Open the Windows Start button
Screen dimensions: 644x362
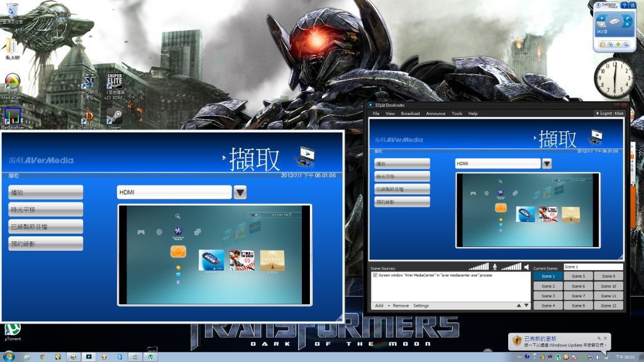(8, 356)
